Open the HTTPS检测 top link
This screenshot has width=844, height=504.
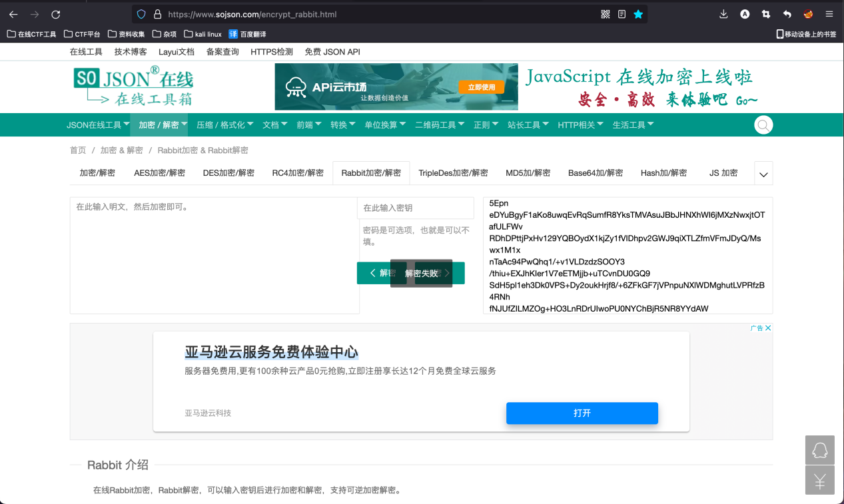point(272,52)
